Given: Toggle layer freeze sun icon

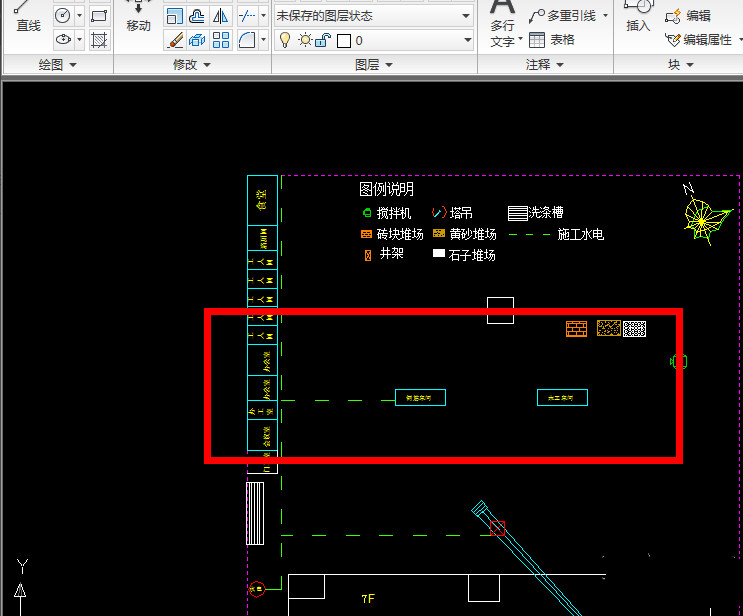Looking at the screenshot, I should click(x=305, y=40).
